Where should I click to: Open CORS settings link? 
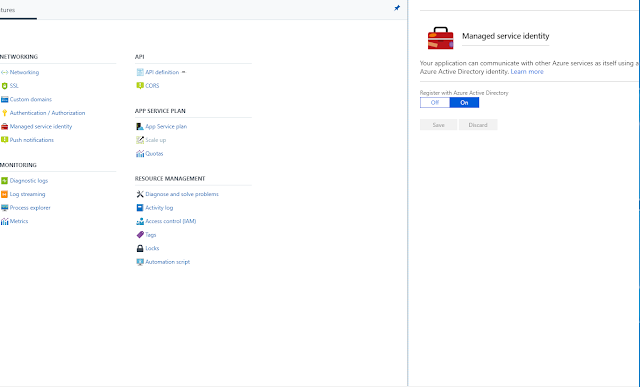(x=152, y=86)
